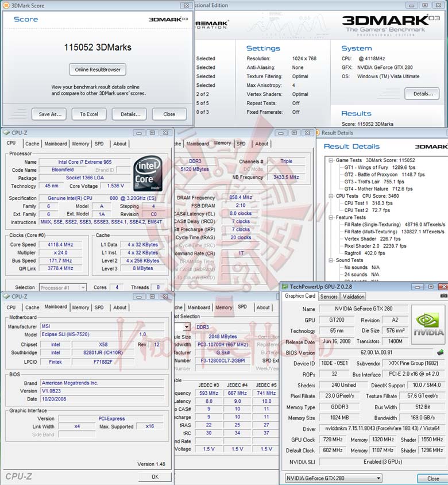Click the chip icon beside the GPU-Z BIOS Version
The height and width of the screenshot is (485, 448).
coord(441,352)
